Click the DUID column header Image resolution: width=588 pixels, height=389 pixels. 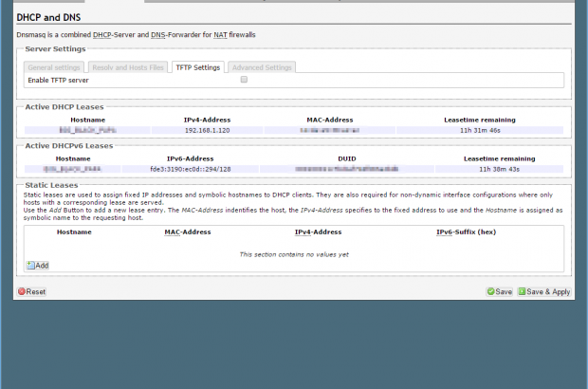[x=346, y=158]
